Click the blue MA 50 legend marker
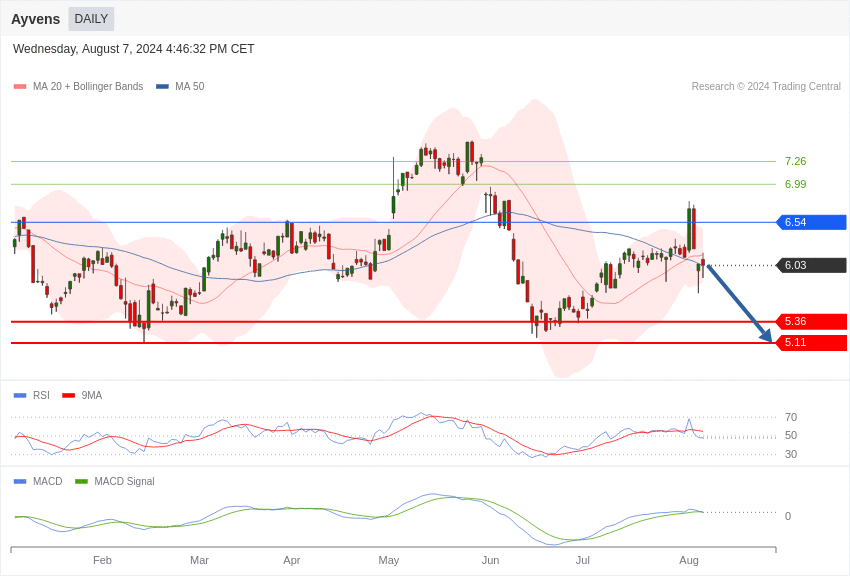This screenshot has height=576, width=850. [162, 87]
